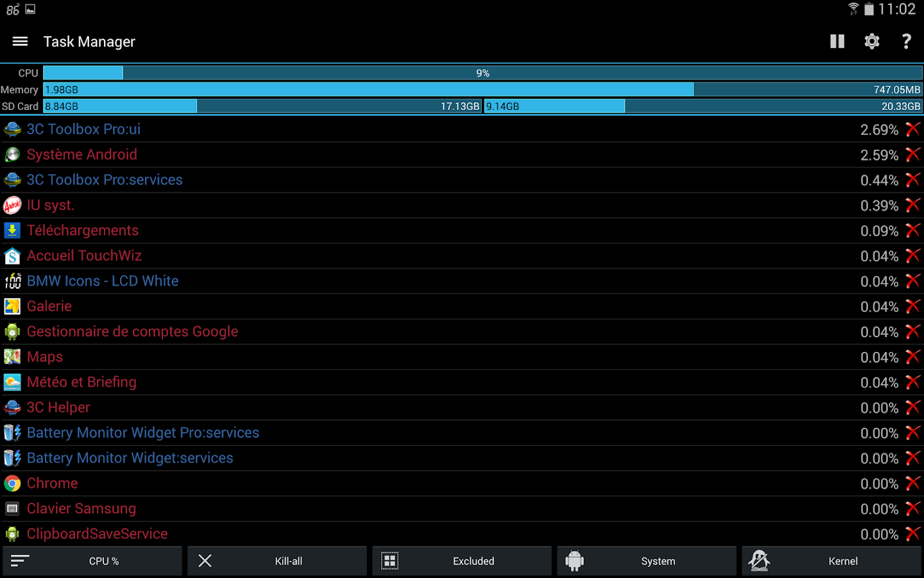924x578 pixels.
Task: Kill the Système Android process
Action: point(912,154)
